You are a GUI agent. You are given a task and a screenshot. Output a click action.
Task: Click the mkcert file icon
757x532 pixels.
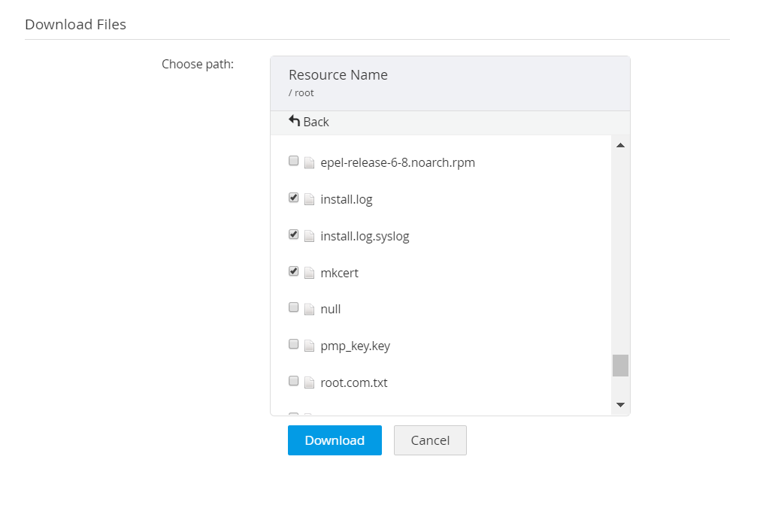[x=309, y=273]
